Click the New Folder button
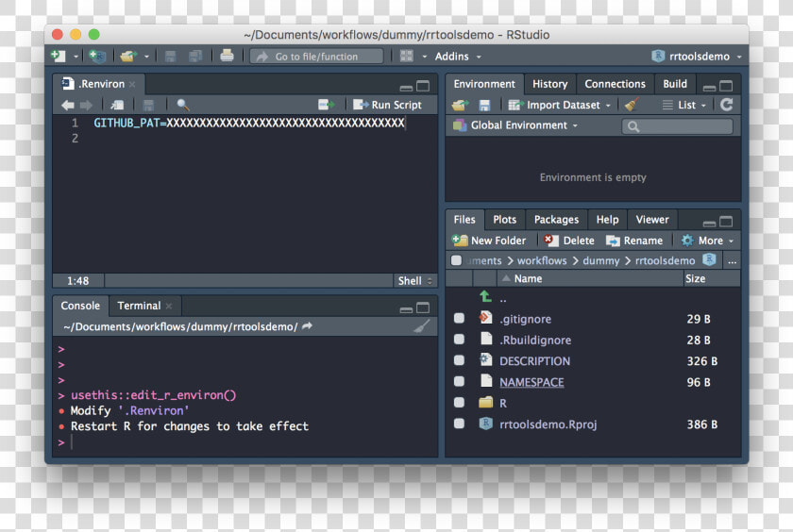793x532 pixels. (x=489, y=241)
